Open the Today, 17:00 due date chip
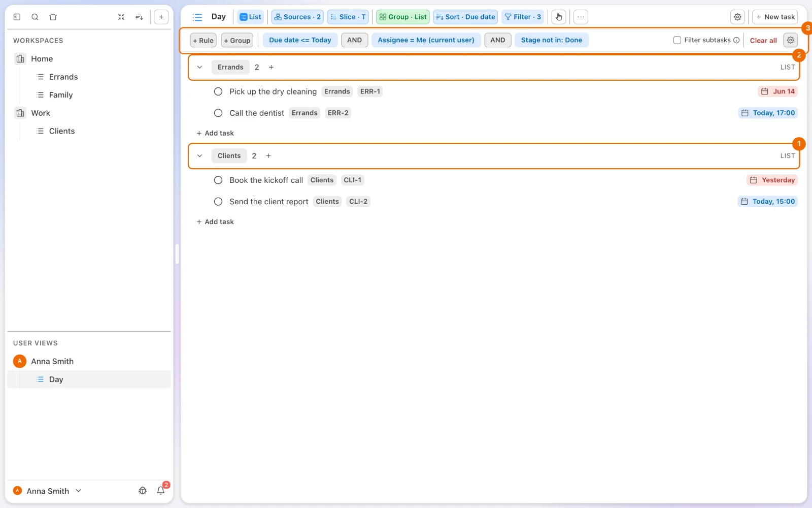This screenshot has height=508, width=812. point(768,113)
